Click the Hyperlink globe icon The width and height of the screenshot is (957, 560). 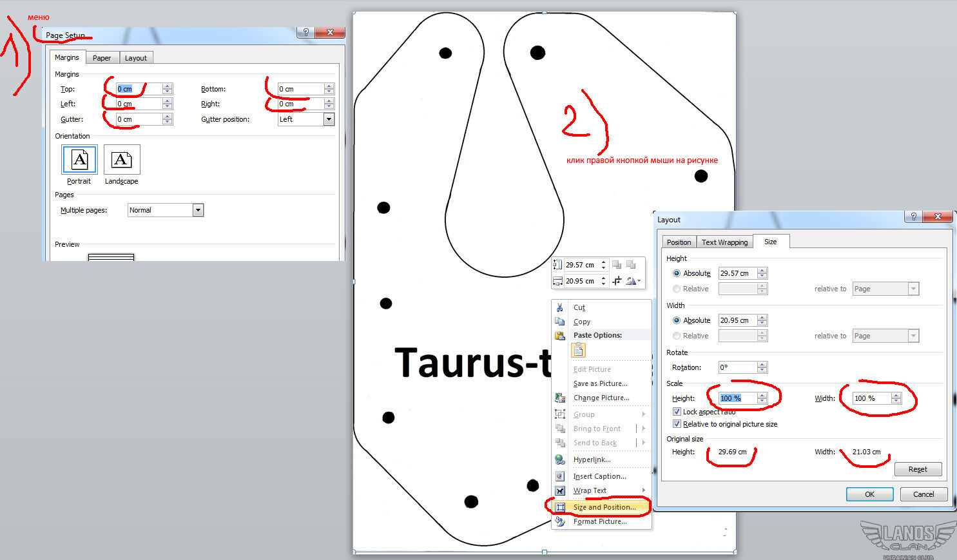tap(560, 459)
